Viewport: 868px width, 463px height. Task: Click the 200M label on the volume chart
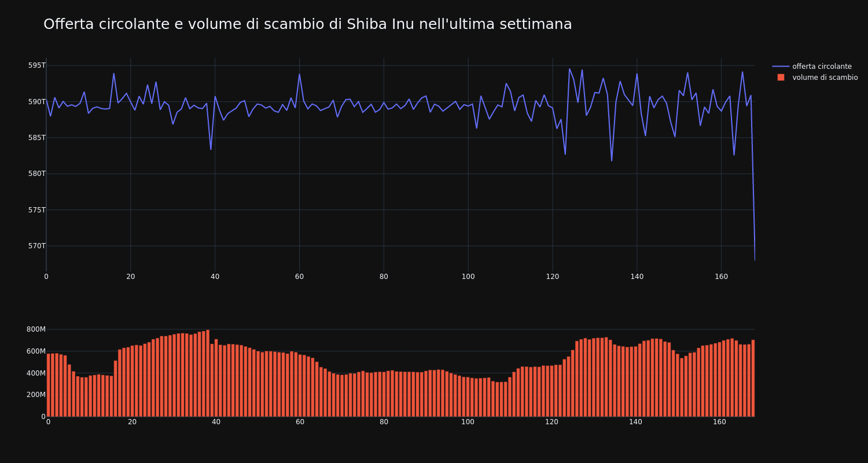(35, 395)
